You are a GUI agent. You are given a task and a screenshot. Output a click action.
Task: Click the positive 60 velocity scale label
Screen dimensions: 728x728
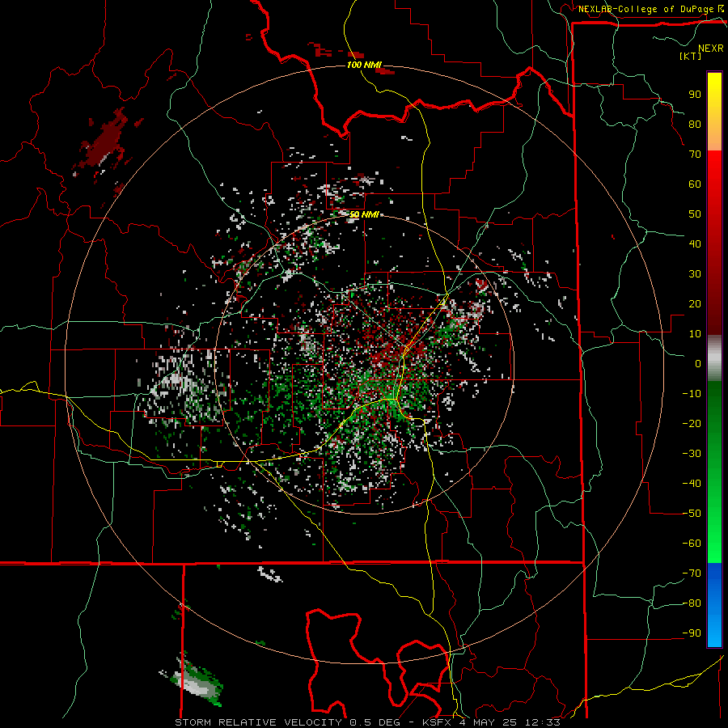click(695, 184)
